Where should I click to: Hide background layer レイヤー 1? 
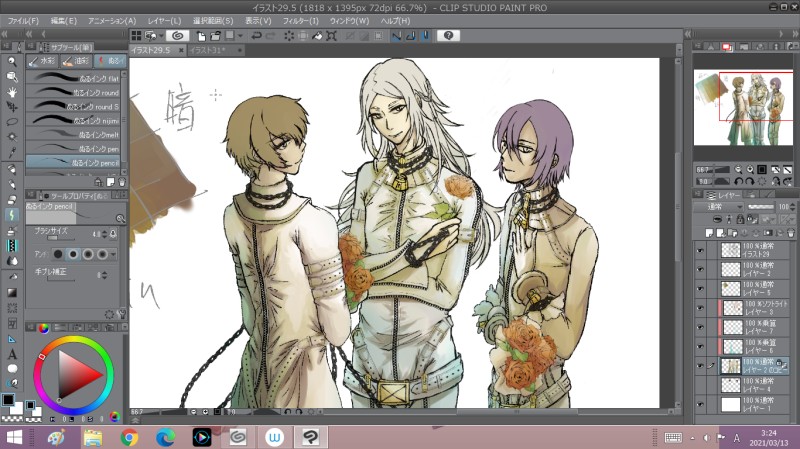(x=700, y=405)
